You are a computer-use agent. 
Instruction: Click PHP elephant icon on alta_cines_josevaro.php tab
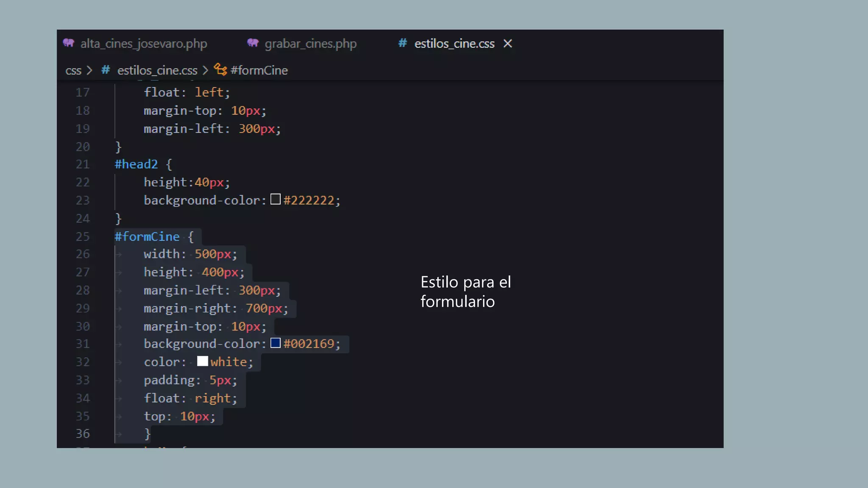(69, 43)
